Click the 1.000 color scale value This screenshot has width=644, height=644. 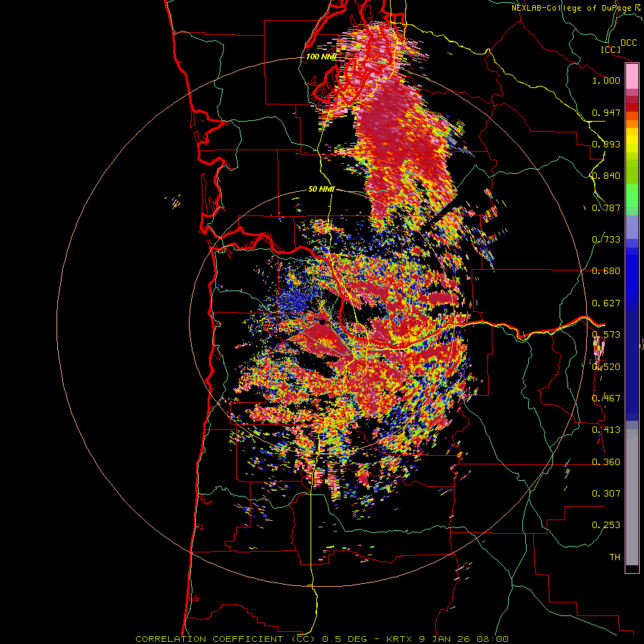[x=606, y=80]
